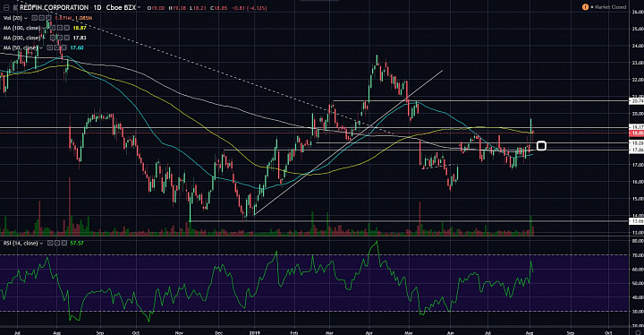Hide the RSI (14, close) indicator

(x=50, y=244)
